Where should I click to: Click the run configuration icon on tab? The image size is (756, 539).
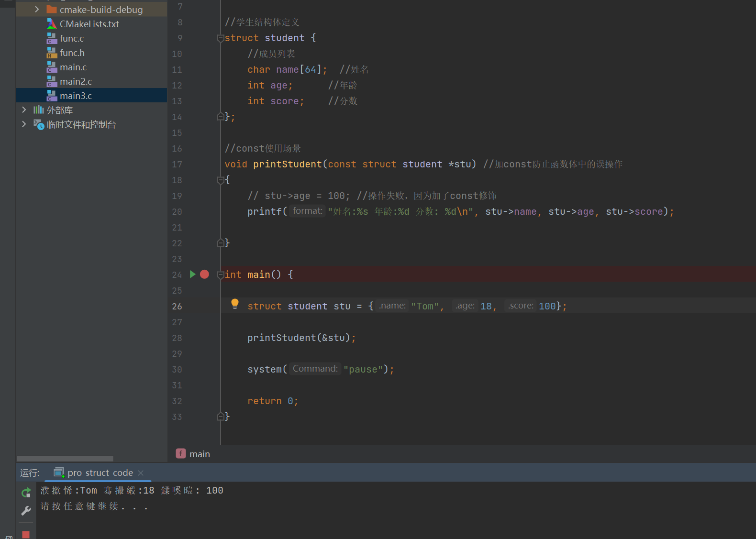(x=59, y=473)
